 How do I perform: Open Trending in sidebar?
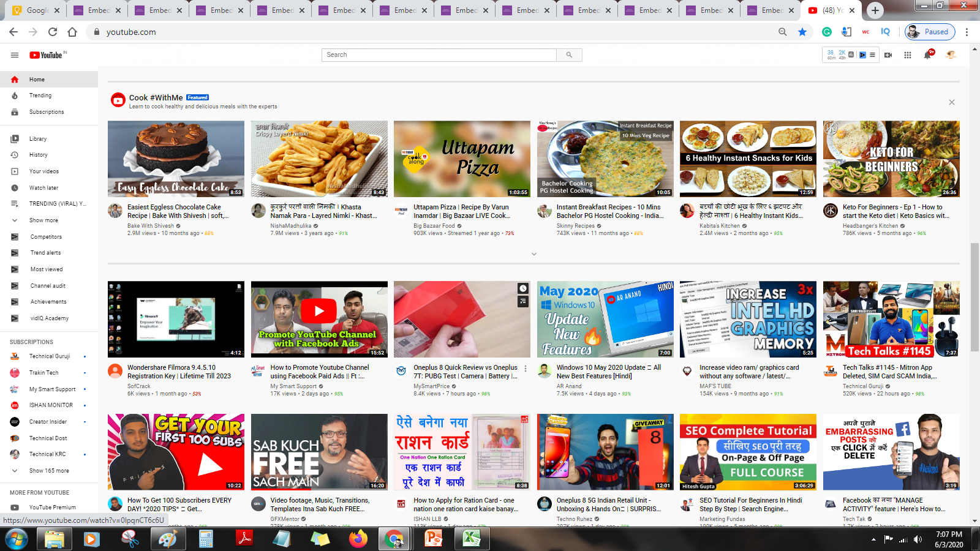[x=49, y=96]
